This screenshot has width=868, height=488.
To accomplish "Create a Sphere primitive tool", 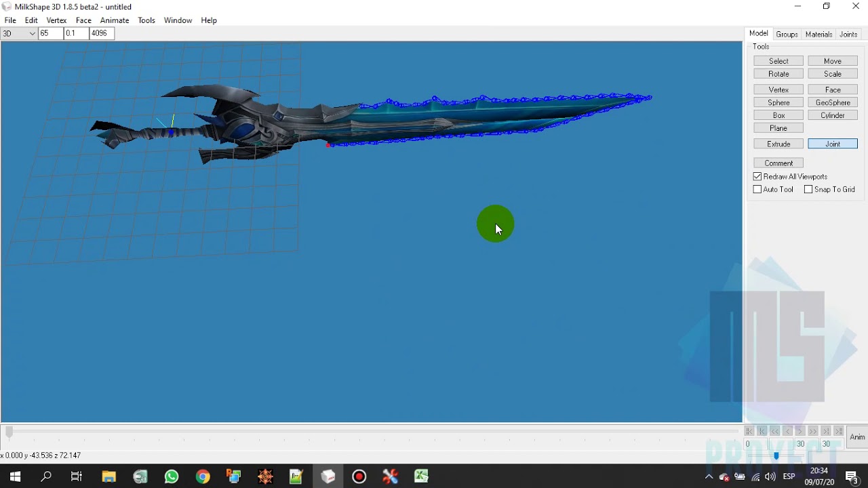I will tap(778, 102).
